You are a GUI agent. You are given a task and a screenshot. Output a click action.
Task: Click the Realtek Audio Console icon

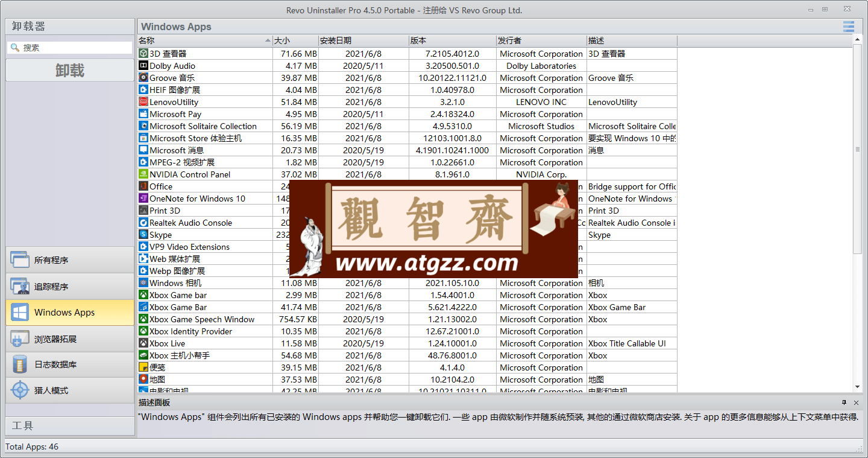[143, 223]
